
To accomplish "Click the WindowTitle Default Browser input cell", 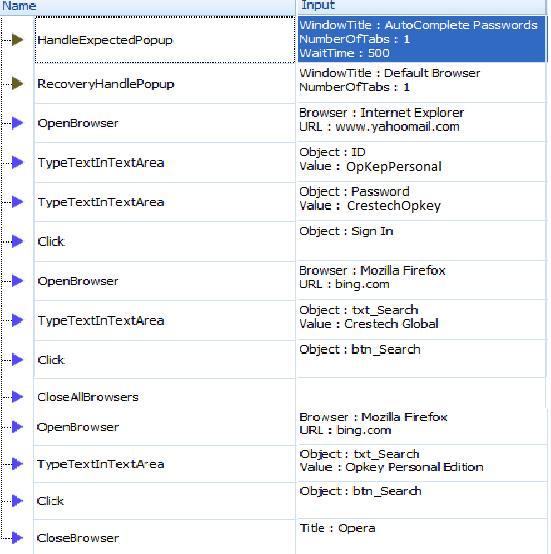I will (x=422, y=83).
